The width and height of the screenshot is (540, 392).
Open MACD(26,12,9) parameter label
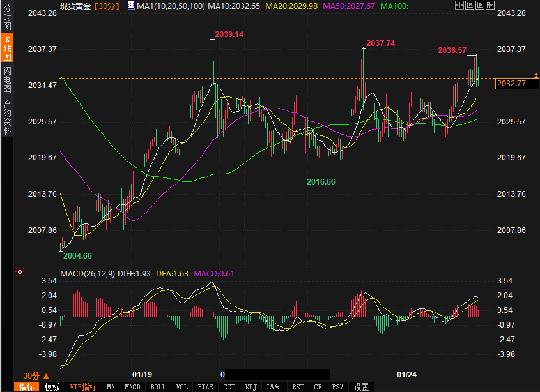(88, 274)
